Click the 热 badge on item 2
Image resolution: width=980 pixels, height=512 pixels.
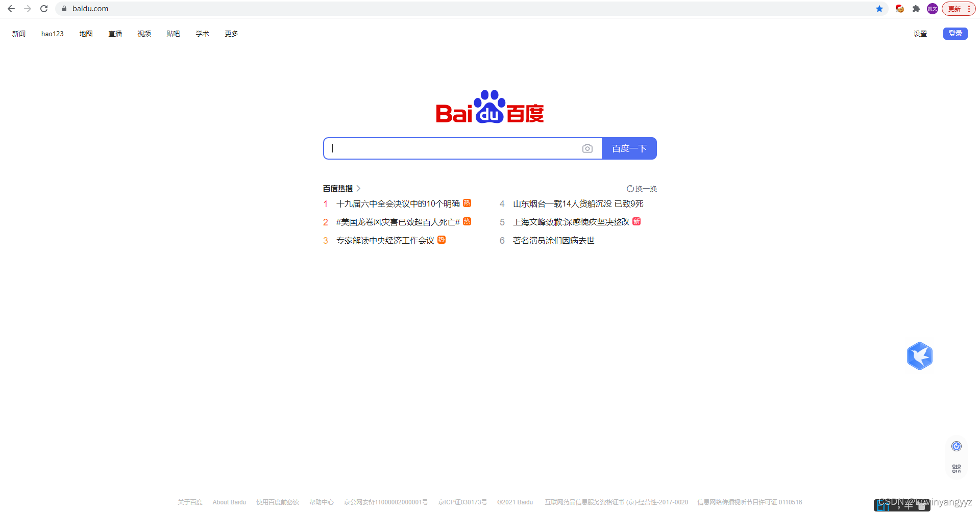[x=467, y=221]
